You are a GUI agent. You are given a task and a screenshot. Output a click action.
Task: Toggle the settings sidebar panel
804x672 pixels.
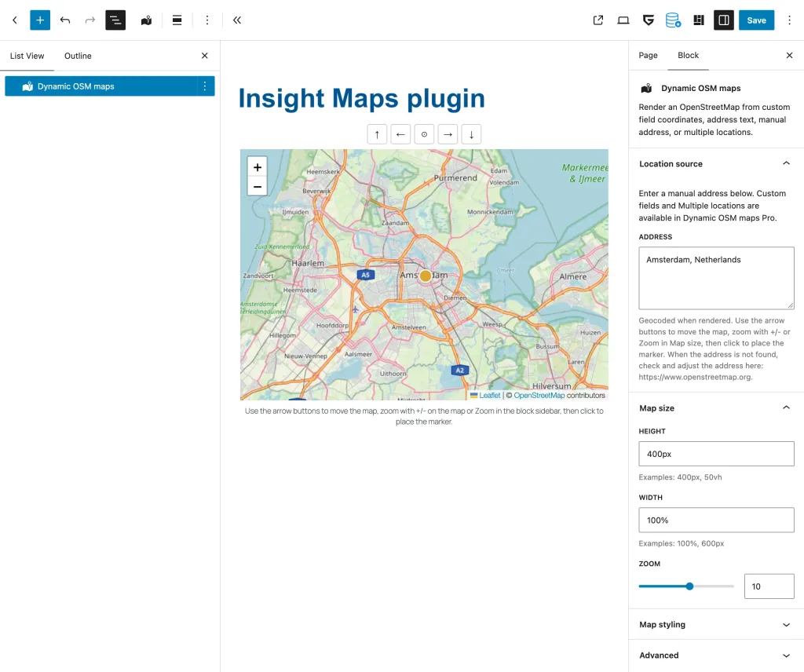click(x=723, y=20)
